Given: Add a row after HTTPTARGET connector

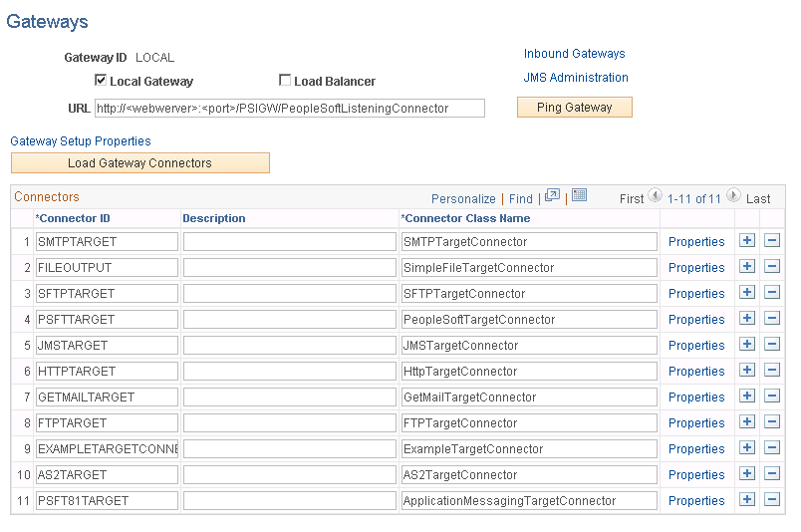Looking at the screenshot, I should (747, 371).
